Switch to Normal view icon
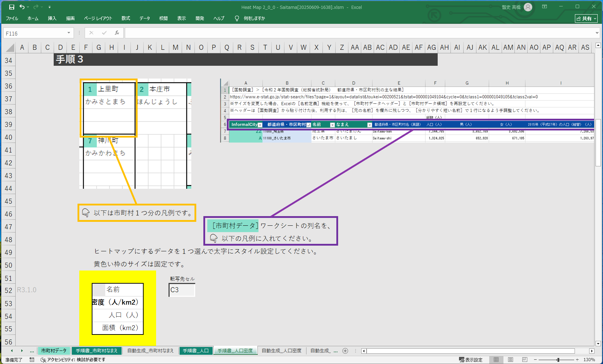This screenshot has height=364, width=603. pyautogui.click(x=496, y=360)
